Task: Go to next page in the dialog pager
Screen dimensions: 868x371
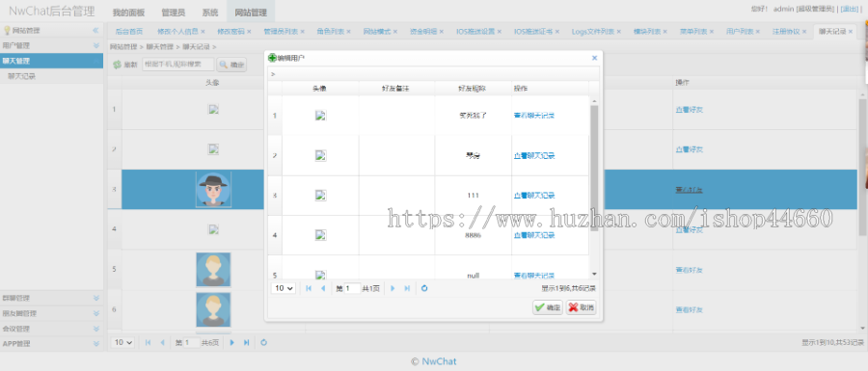Action: tap(393, 288)
